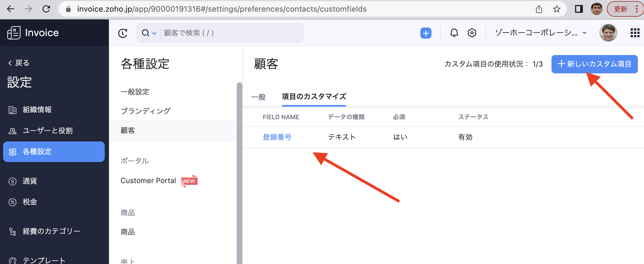This screenshot has width=644, height=264.
Task: Click the blue quick create plus icon
Action: [426, 33]
